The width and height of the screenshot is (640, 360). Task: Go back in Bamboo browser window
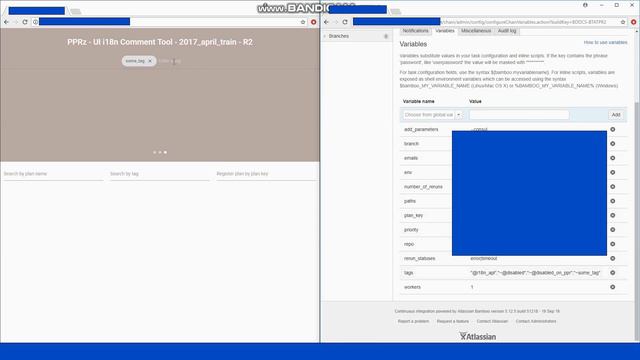click(x=326, y=22)
